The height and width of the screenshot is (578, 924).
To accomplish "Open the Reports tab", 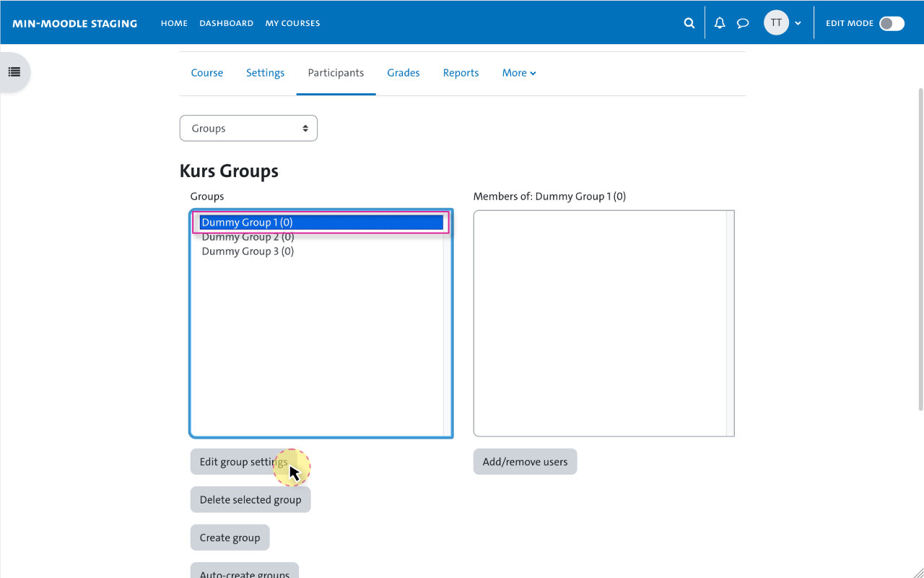I will tap(461, 73).
